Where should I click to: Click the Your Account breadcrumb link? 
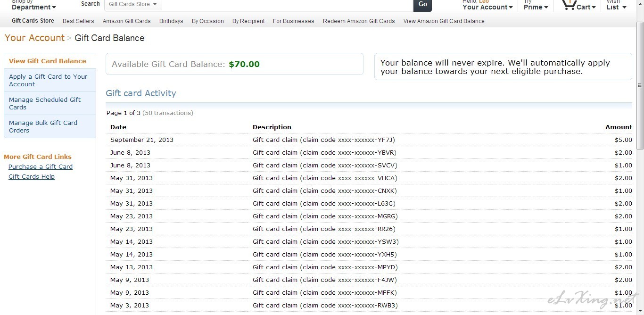(x=34, y=38)
